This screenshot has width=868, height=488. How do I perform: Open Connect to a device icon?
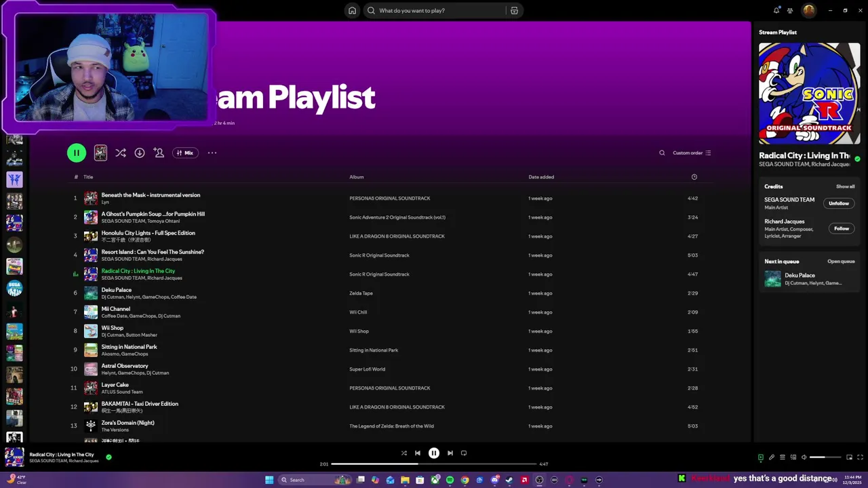793,457
